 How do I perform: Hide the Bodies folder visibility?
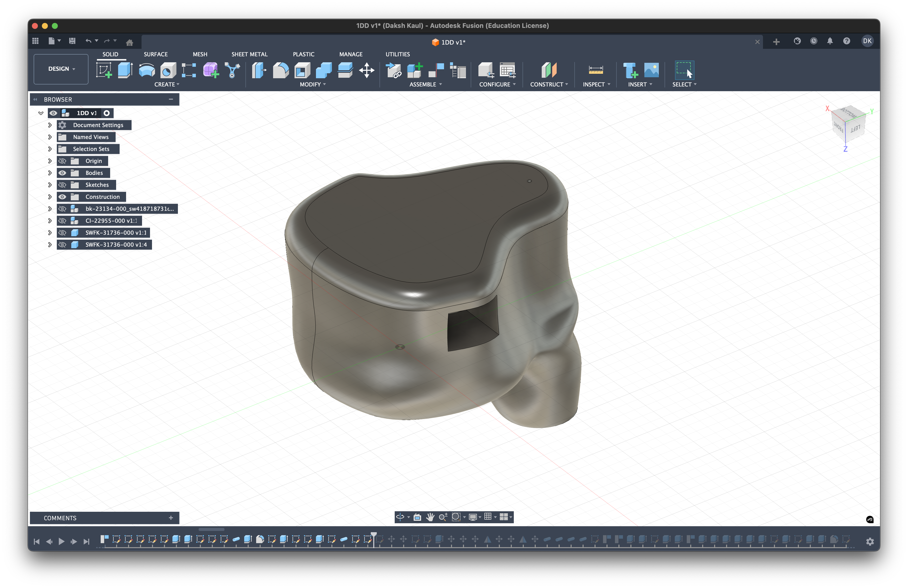[63, 173]
